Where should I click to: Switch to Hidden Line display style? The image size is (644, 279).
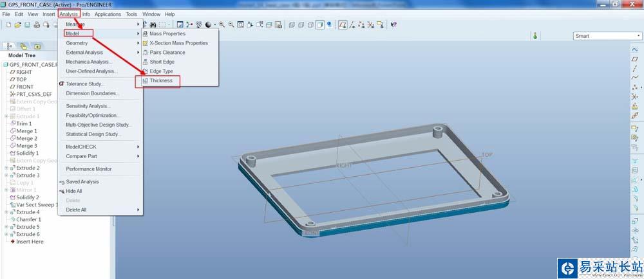pos(301,24)
